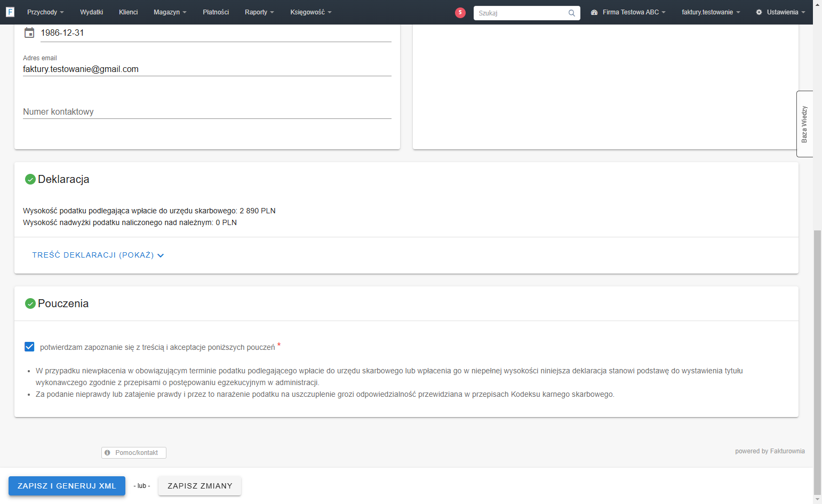The height and width of the screenshot is (504, 822).
Task: Click the text '2 890 PLN' tax amount line
Action: pos(149,211)
